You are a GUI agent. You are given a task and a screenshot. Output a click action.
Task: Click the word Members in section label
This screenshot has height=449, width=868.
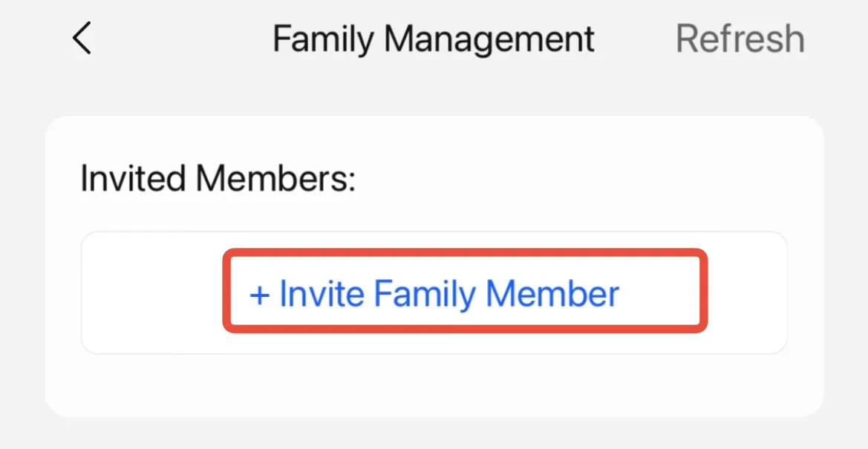(x=275, y=179)
